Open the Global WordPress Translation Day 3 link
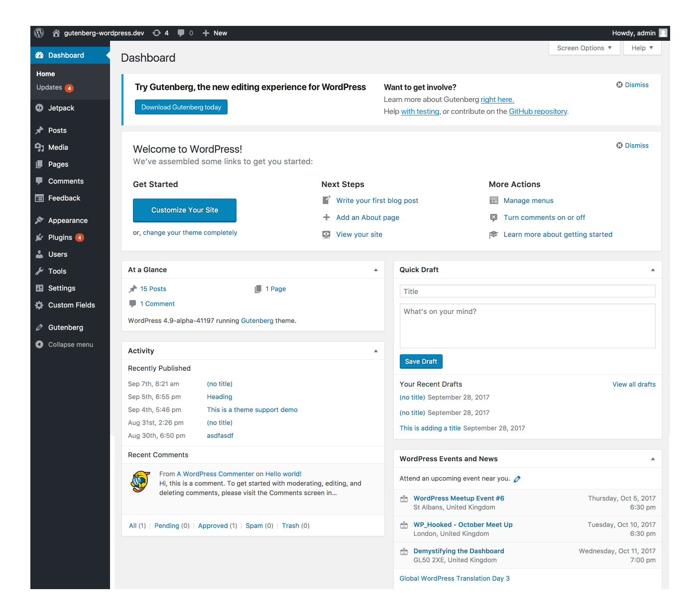The image size is (700, 616). (x=455, y=578)
